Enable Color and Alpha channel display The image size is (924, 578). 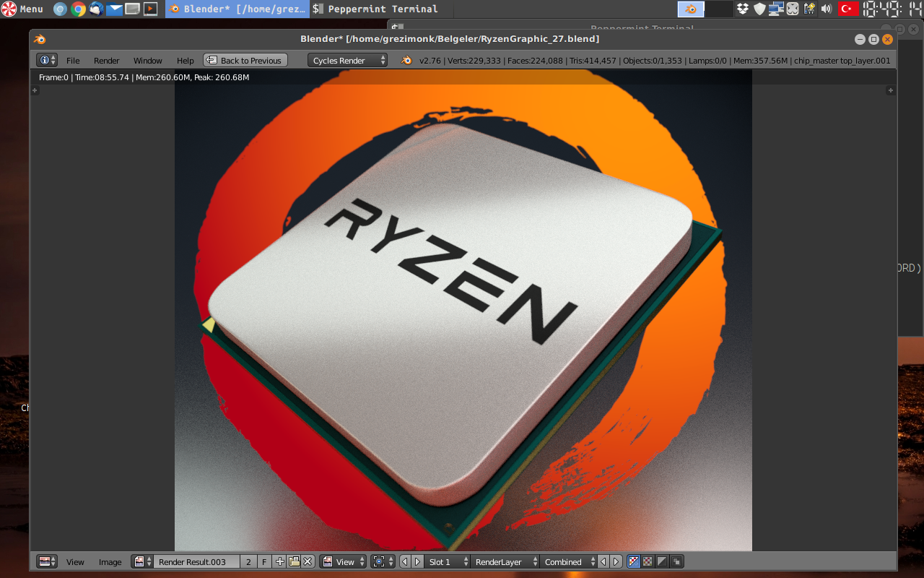coord(634,561)
